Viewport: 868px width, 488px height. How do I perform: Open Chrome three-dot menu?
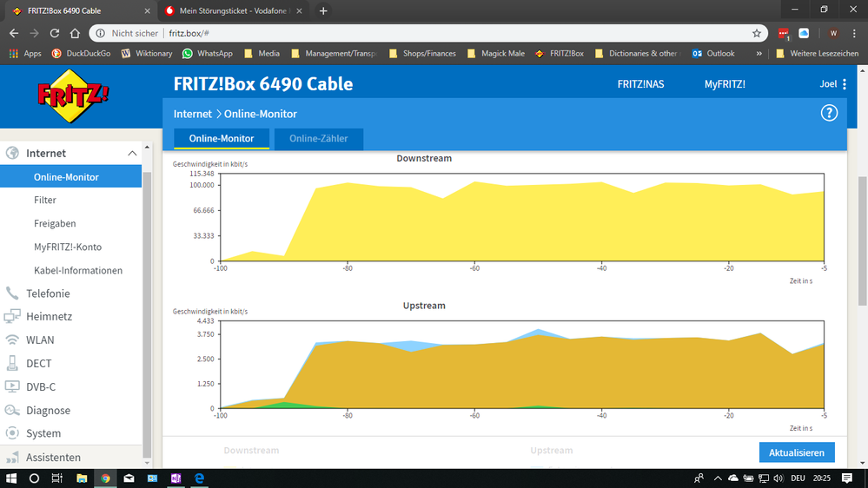tap(854, 33)
